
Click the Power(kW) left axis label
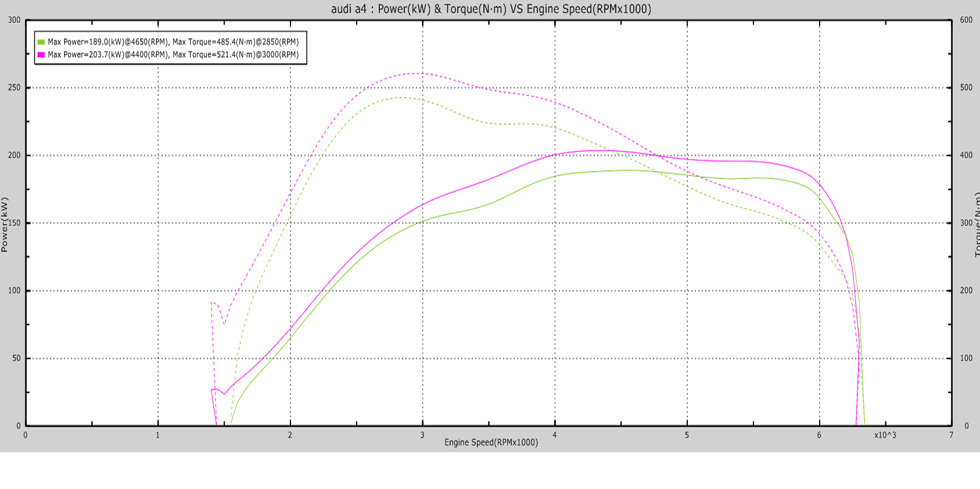click(5, 224)
